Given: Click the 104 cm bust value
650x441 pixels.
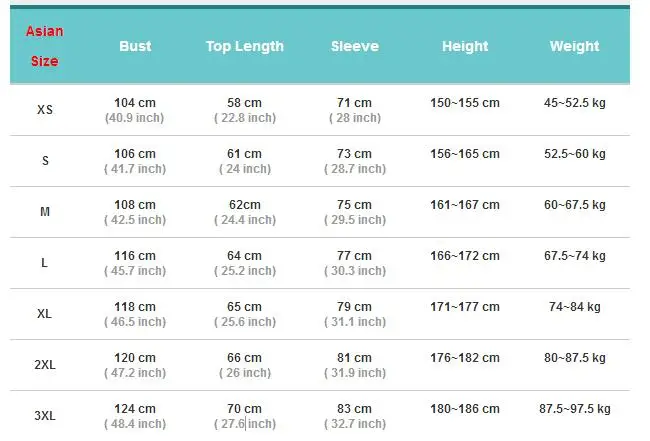Looking at the screenshot, I should (x=135, y=103).
